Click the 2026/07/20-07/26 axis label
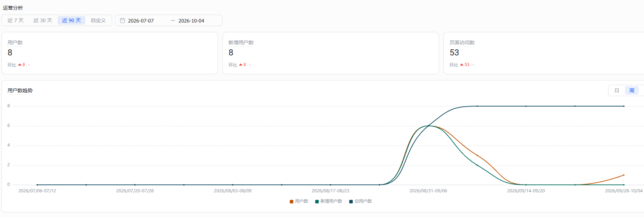 pos(135,191)
